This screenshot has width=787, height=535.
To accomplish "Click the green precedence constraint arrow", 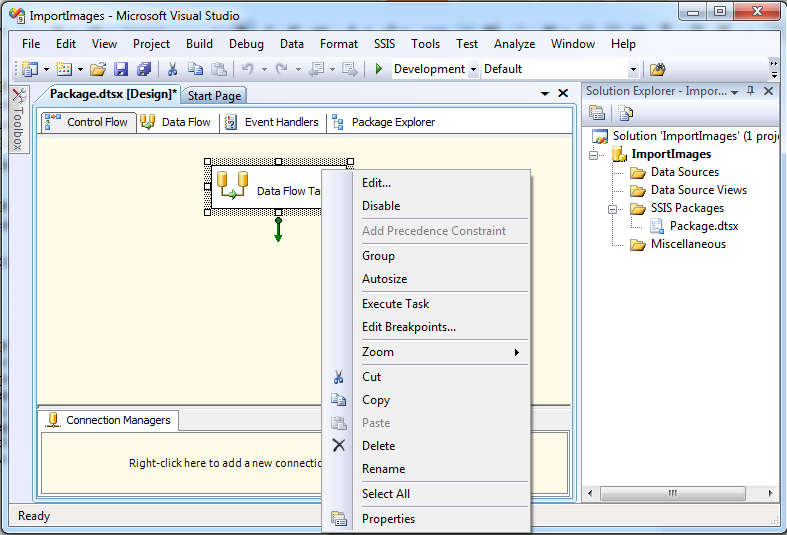I will 278,229.
